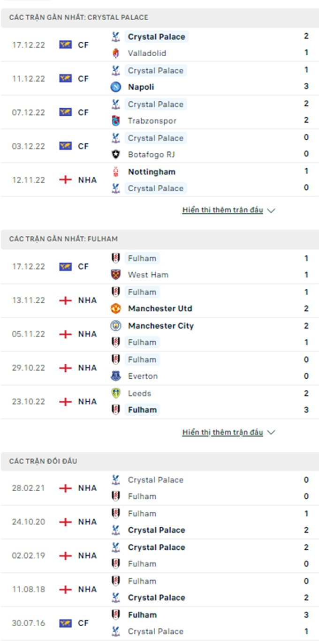Expand more Crystal Palace matches chevron
This screenshot has width=319, height=644.
271,210
